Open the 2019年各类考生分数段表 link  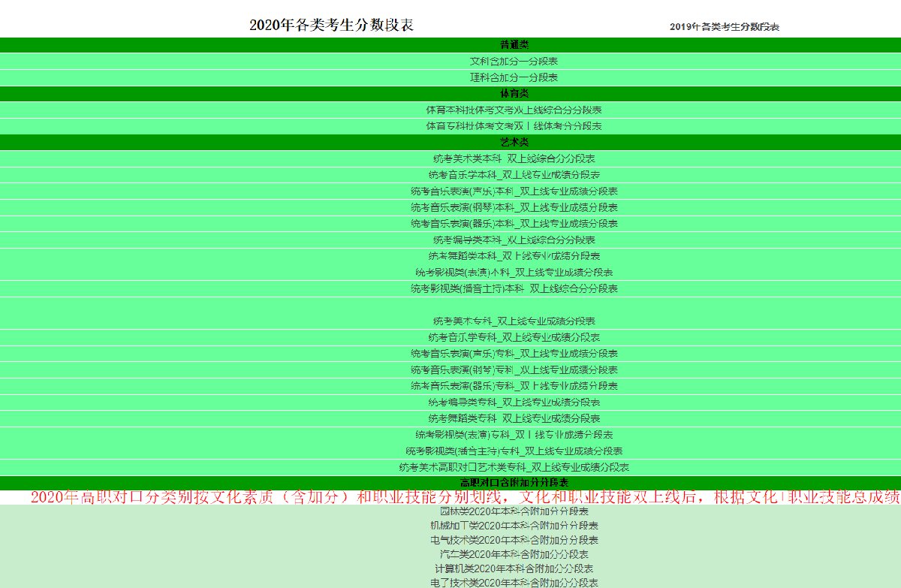pos(724,27)
